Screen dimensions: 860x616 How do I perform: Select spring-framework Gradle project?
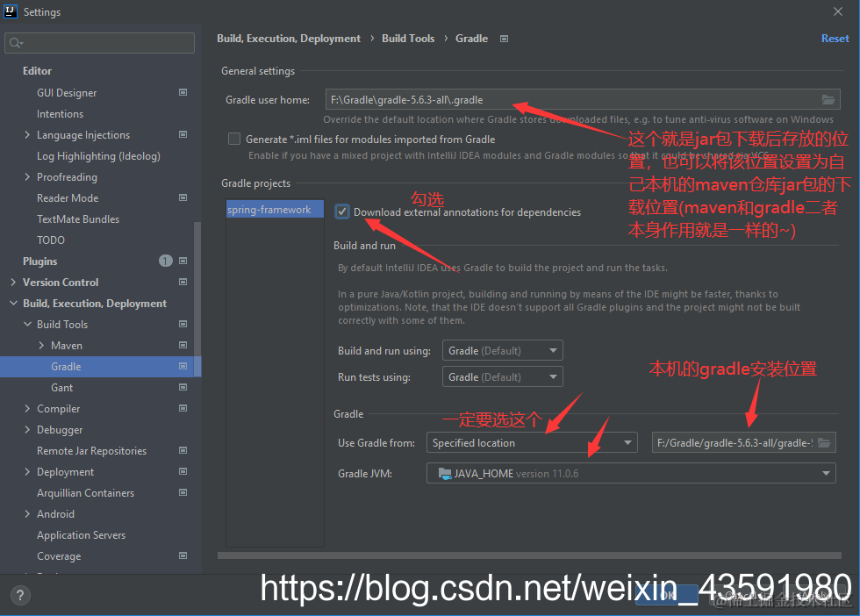tap(275, 210)
